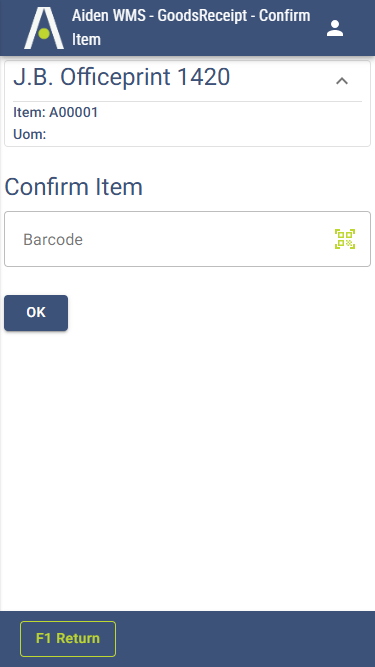The height and width of the screenshot is (667, 375).
Task: Toggle the item info panel chevron
Action: coord(342,81)
